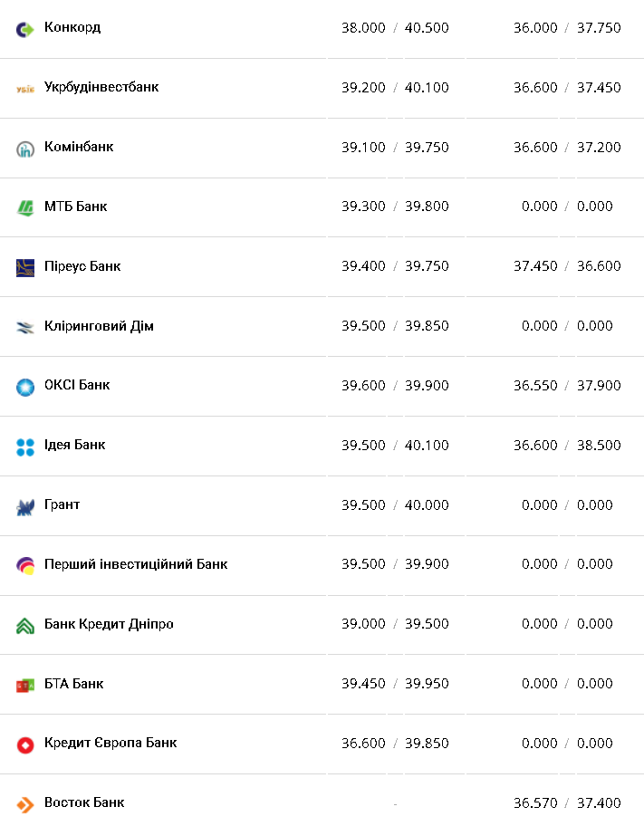Click the Кредит Європа Банк logo
The height and width of the screenshot is (826, 644).
point(24,744)
